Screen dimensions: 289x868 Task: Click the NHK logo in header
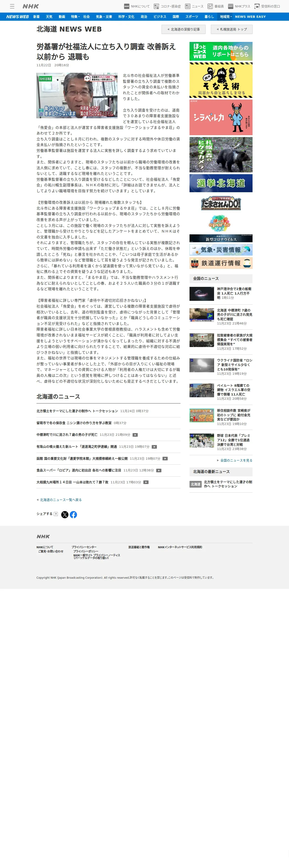pyautogui.click(x=31, y=6)
